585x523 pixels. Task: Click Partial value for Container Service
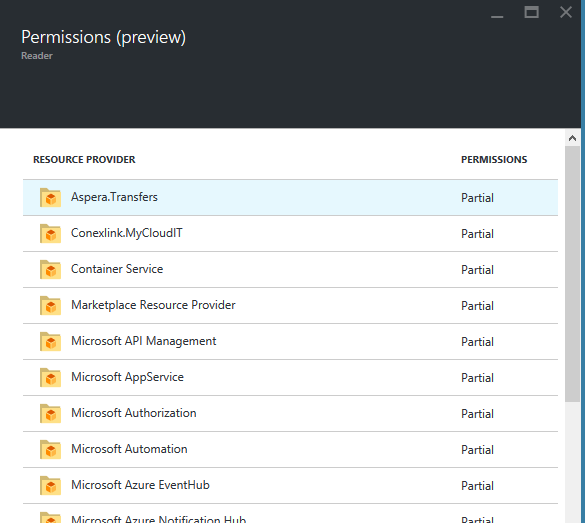[x=477, y=270]
